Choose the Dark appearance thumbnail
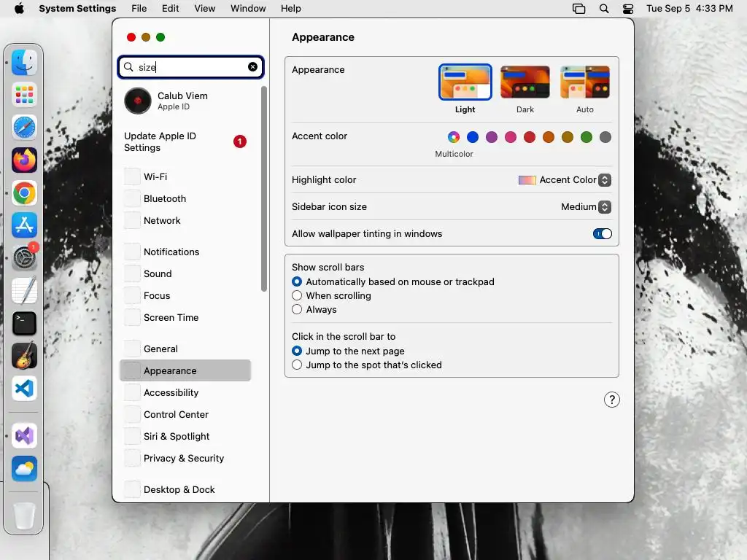Viewport: 747px width, 560px height. point(525,82)
